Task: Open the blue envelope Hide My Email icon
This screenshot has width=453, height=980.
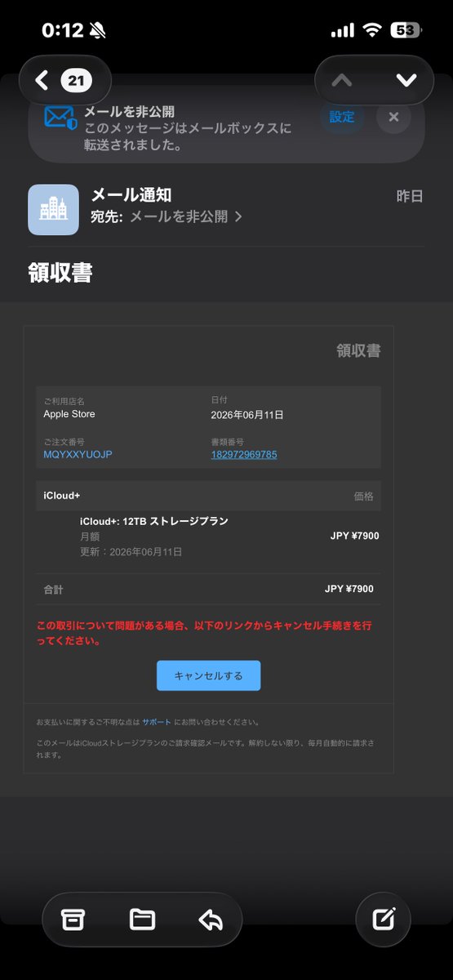Action: click(60, 118)
